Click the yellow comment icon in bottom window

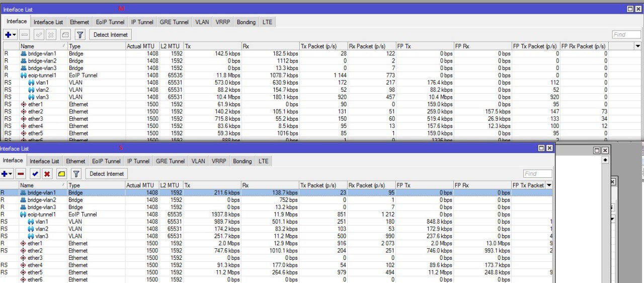click(61, 174)
